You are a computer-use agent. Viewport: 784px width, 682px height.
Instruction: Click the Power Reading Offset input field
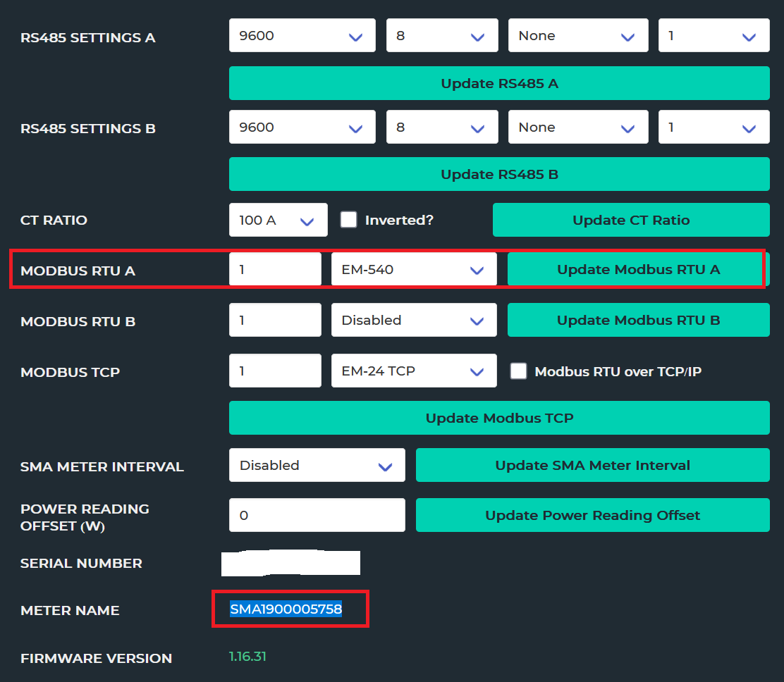coord(317,516)
